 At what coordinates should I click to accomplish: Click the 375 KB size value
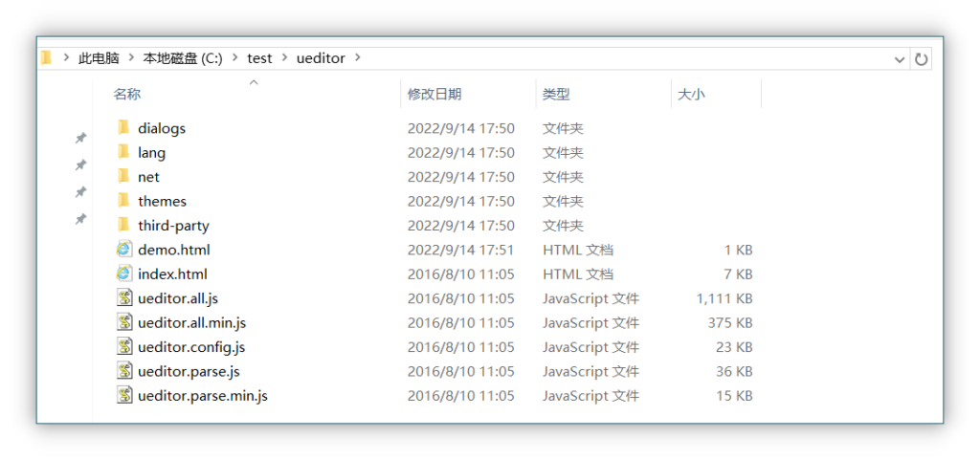(730, 322)
